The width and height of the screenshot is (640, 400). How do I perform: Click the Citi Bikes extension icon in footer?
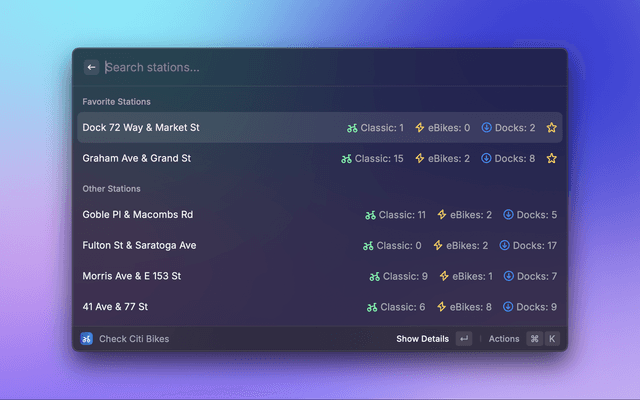87,339
